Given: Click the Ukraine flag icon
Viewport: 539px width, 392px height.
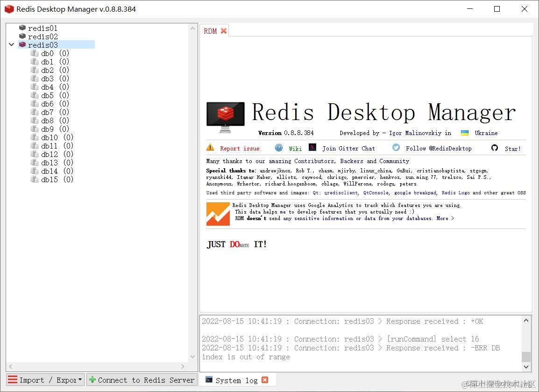Looking at the screenshot, I should click(x=465, y=133).
